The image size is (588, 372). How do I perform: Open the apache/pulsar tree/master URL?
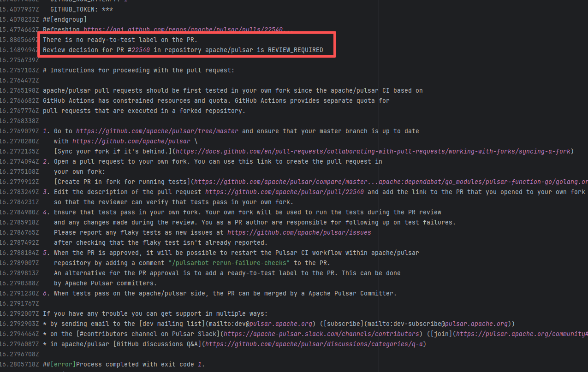(x=157, y=131)
